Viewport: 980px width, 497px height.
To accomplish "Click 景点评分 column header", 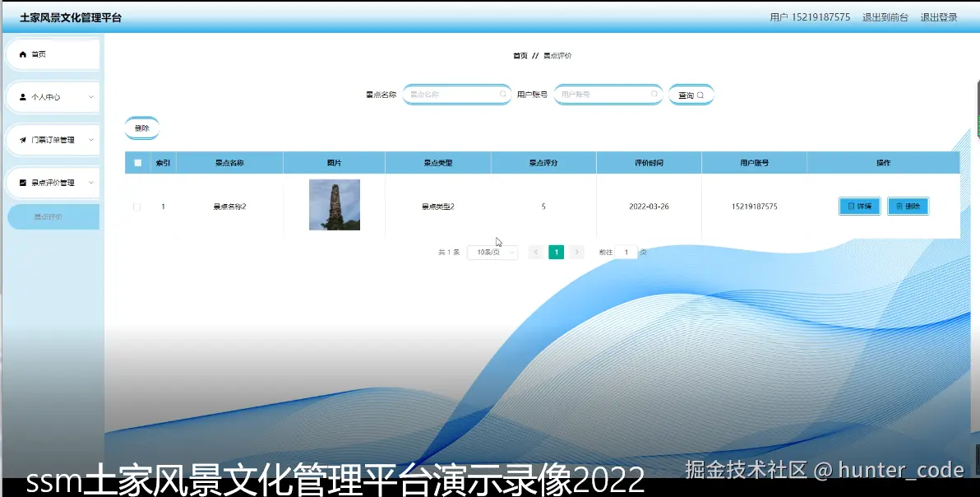I will [x=543, y=163].
